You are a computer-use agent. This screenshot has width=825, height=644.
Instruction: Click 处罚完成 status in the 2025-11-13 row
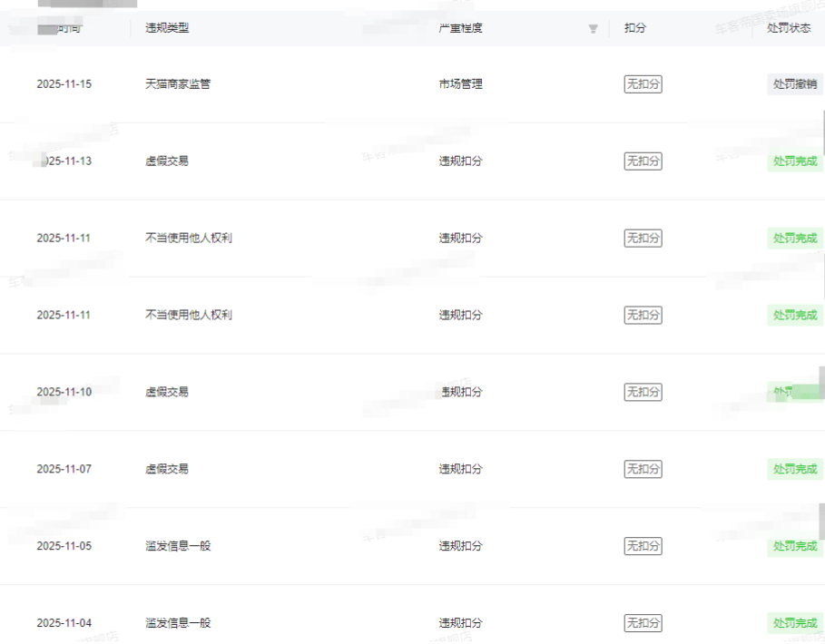794,161
